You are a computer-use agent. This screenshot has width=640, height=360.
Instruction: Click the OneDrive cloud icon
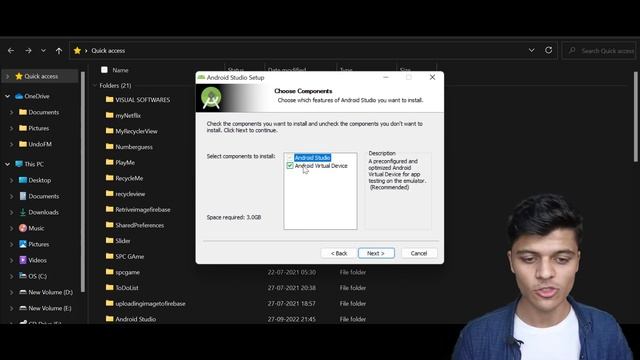click(x=19, y=96)
